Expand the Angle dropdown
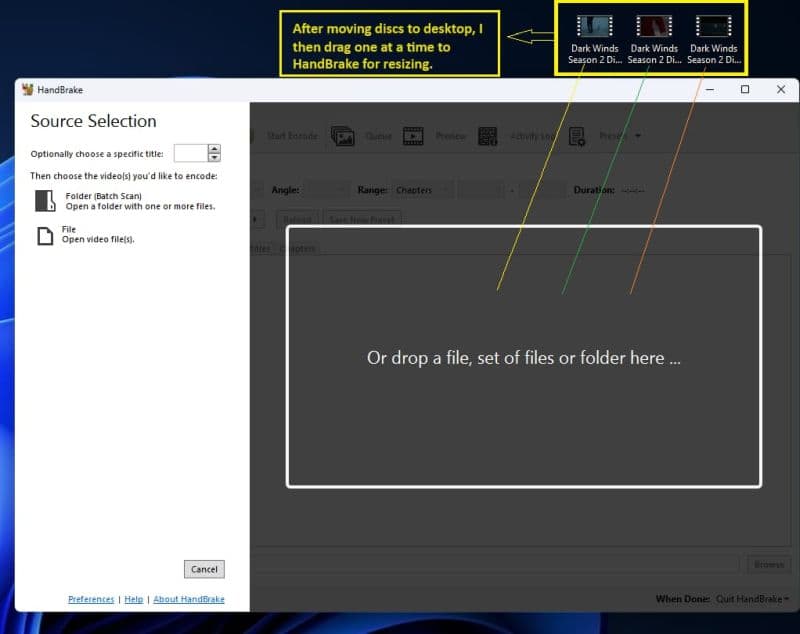The image size is (800, 634). [327, 190]
